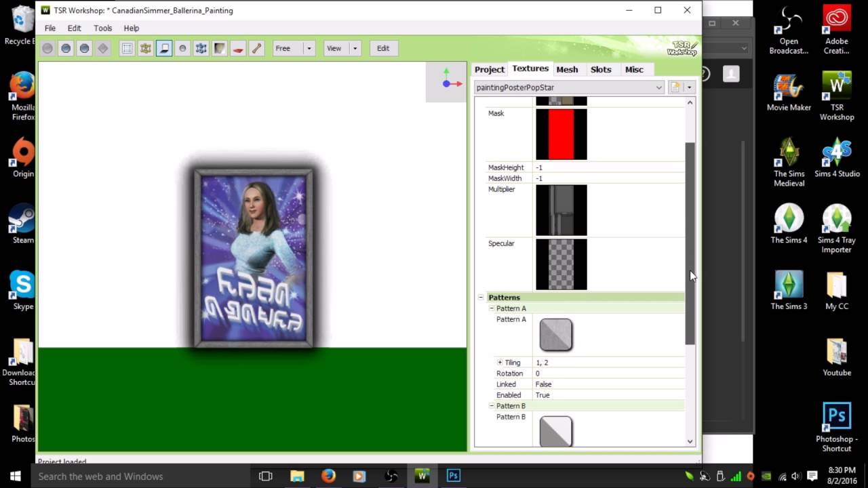Click the Linked value False

543,384
